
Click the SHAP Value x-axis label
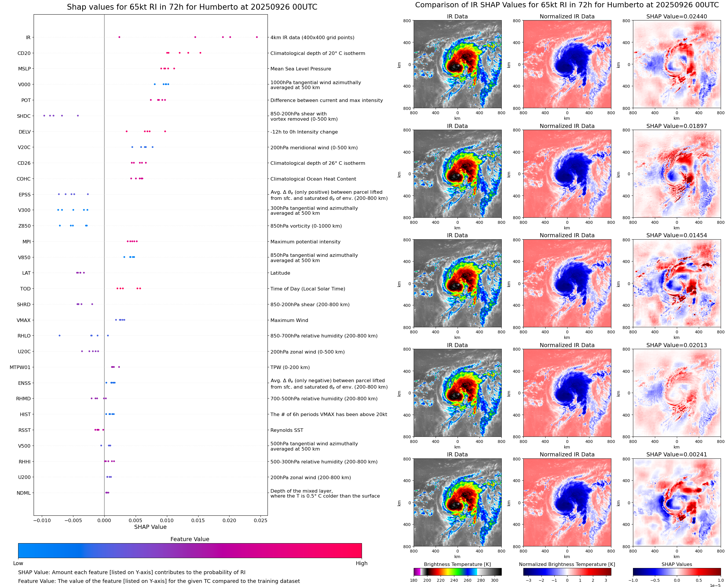150,527
